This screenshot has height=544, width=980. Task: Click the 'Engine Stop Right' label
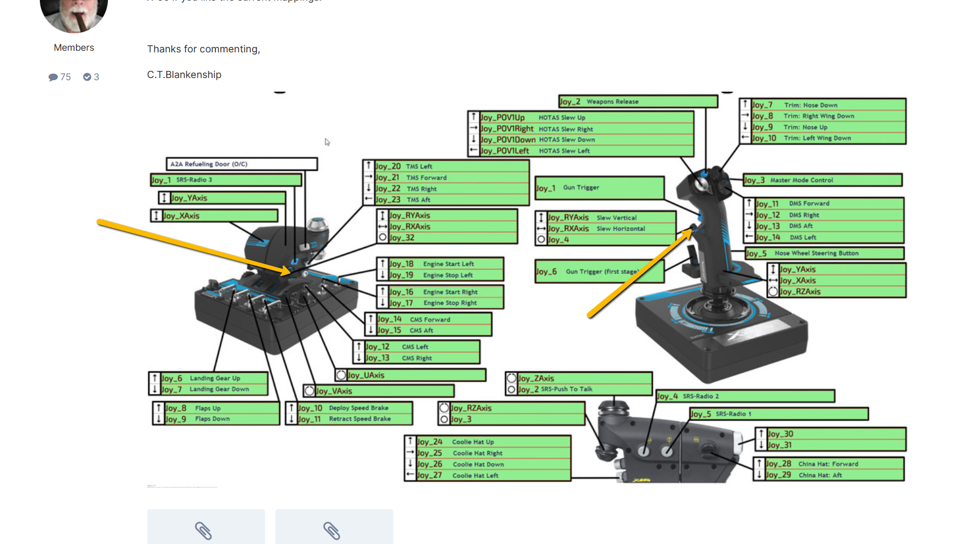[x=450, y=303]
